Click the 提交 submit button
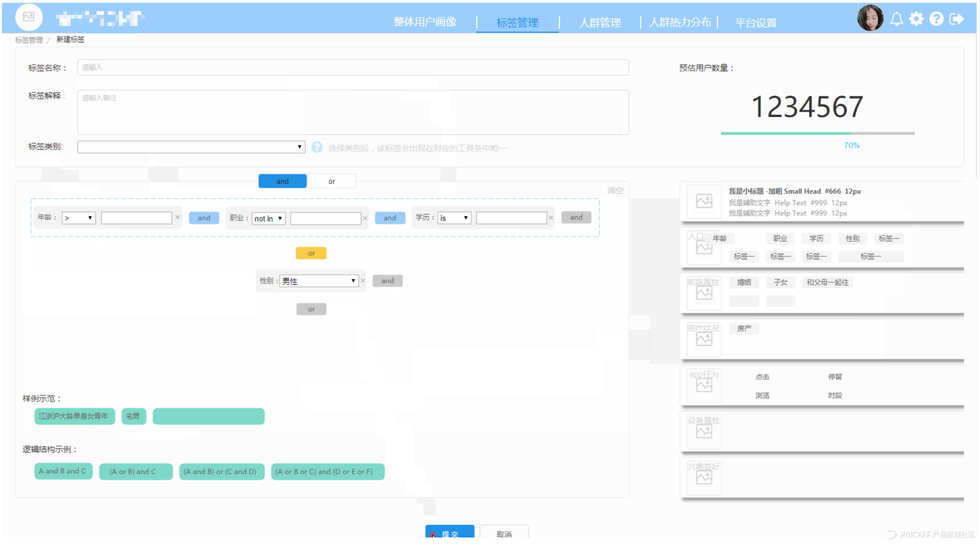Screen dimensions: 980x544 [449, 534]
